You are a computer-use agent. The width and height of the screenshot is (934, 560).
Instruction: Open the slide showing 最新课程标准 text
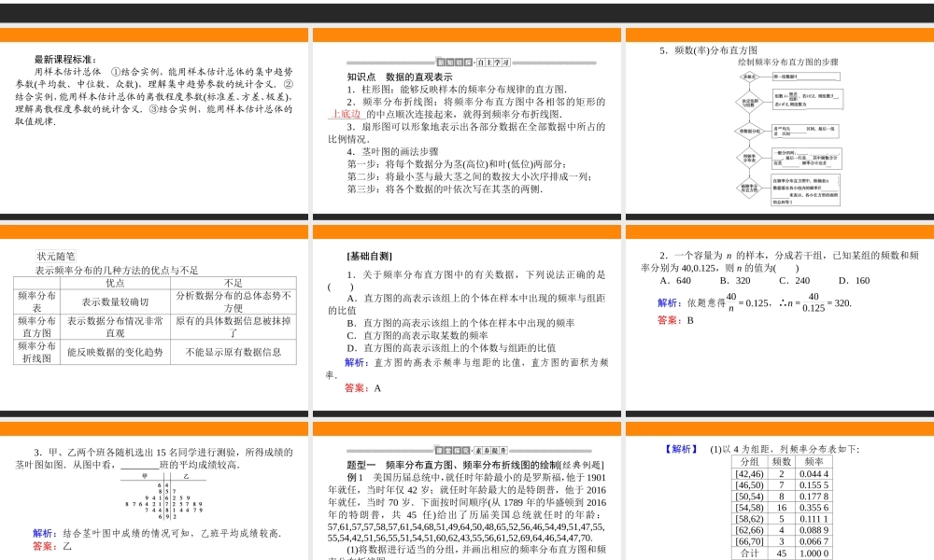[154, 120]
